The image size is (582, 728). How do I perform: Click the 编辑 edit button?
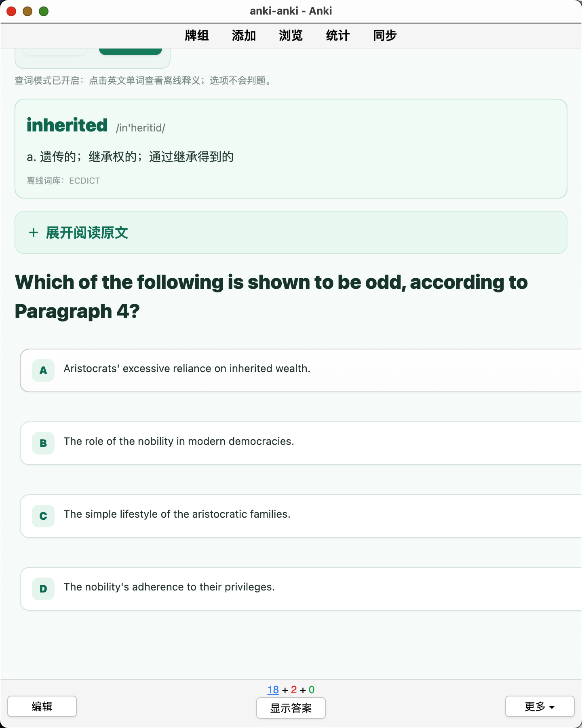point(42,707)
